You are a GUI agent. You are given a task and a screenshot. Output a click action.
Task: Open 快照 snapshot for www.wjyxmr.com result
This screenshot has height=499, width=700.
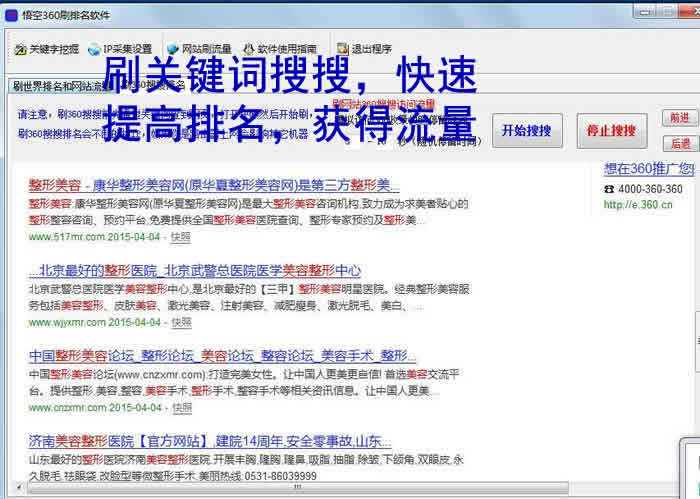tap(181, 322)
